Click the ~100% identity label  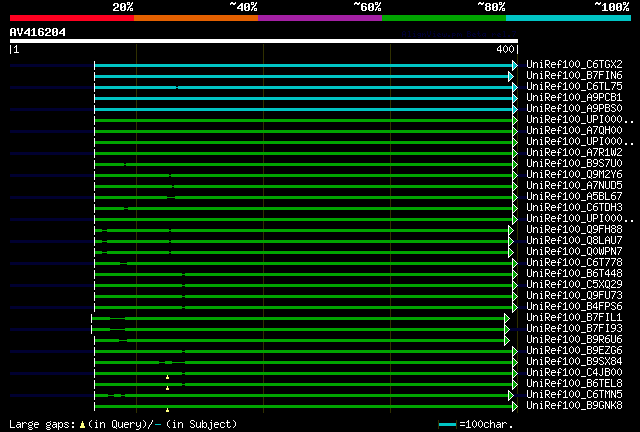click(x=612, y=7)
